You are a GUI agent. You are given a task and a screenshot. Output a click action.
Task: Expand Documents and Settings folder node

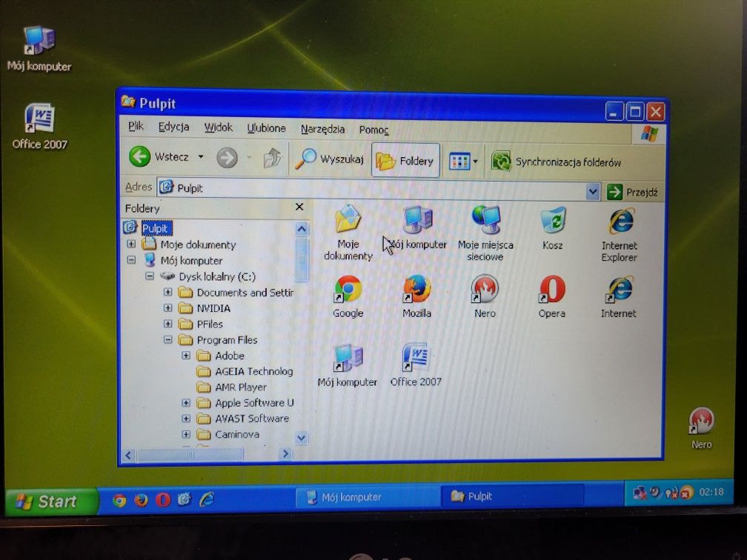pyautogui.click(x=167, y=292)
